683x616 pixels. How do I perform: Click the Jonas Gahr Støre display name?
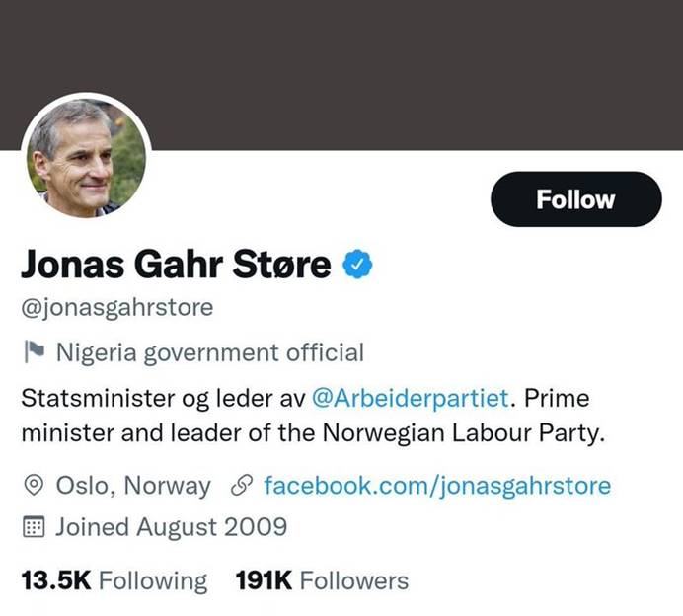[176, 264]
